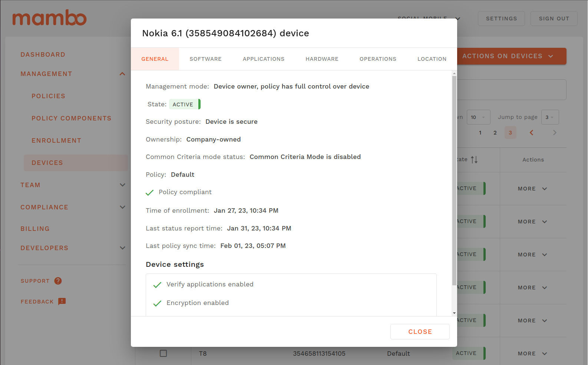
Task: Open Enrollment in the sidebar
Action: point(56,140)
